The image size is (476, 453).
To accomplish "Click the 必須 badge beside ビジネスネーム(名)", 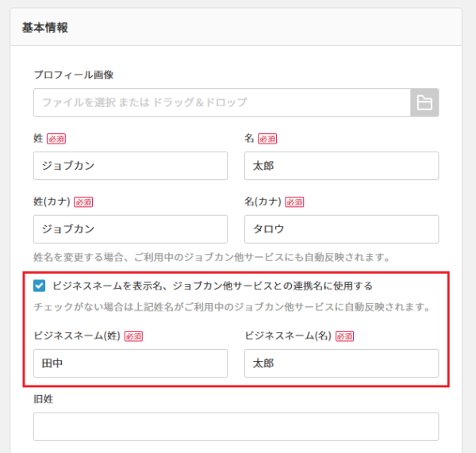I will [x=344, y=336].
